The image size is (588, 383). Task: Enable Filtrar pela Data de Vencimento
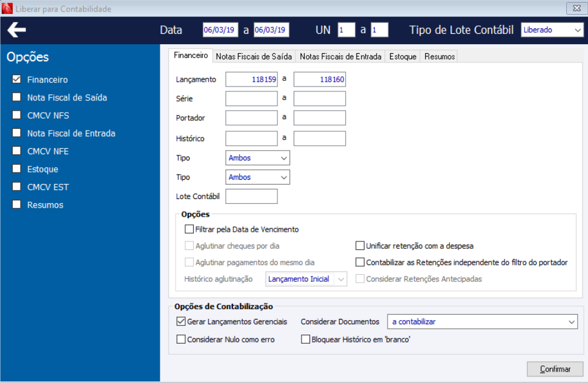[x=190, y=229]
